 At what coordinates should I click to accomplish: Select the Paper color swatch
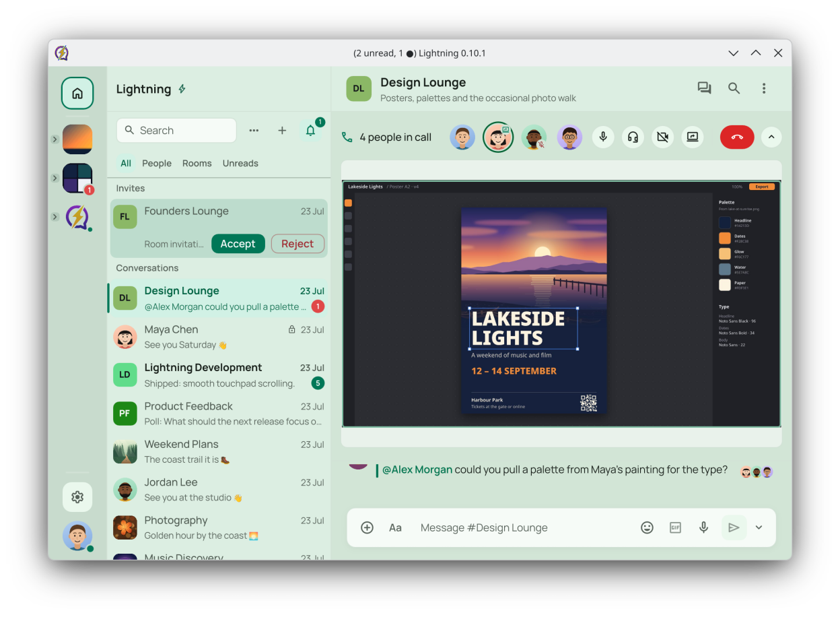tap(724, 285)
